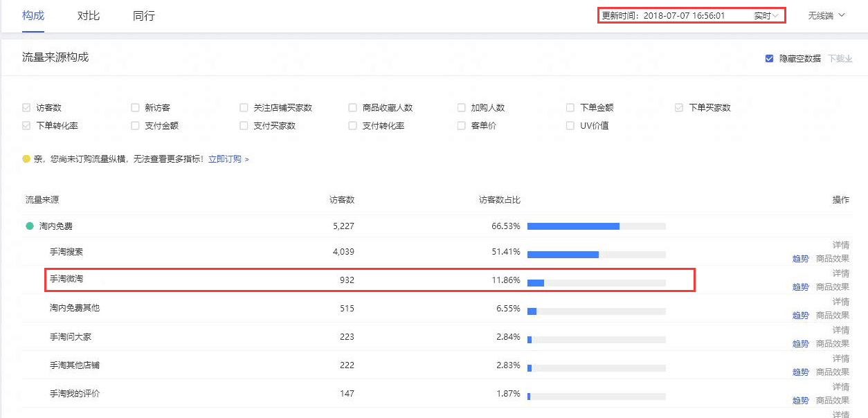The width and height of the screenshot is (868, 418).
Task: Open 商品效果 for 手淘搜索 row
Action: 833,259
